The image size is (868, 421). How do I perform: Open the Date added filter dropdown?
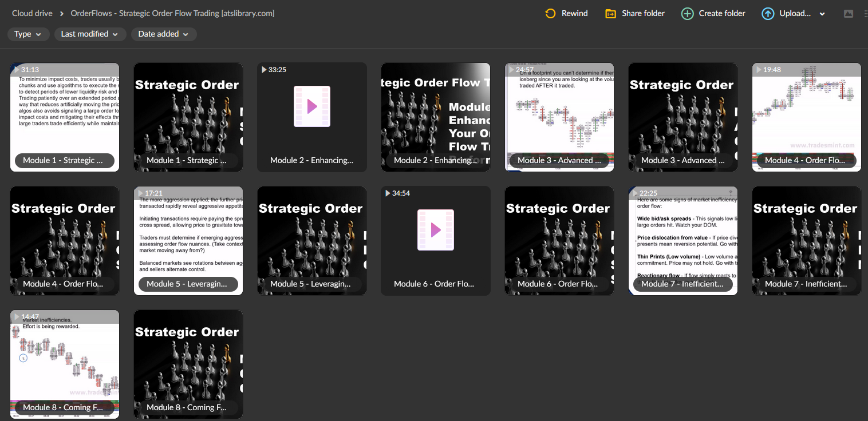coord(163,34)
